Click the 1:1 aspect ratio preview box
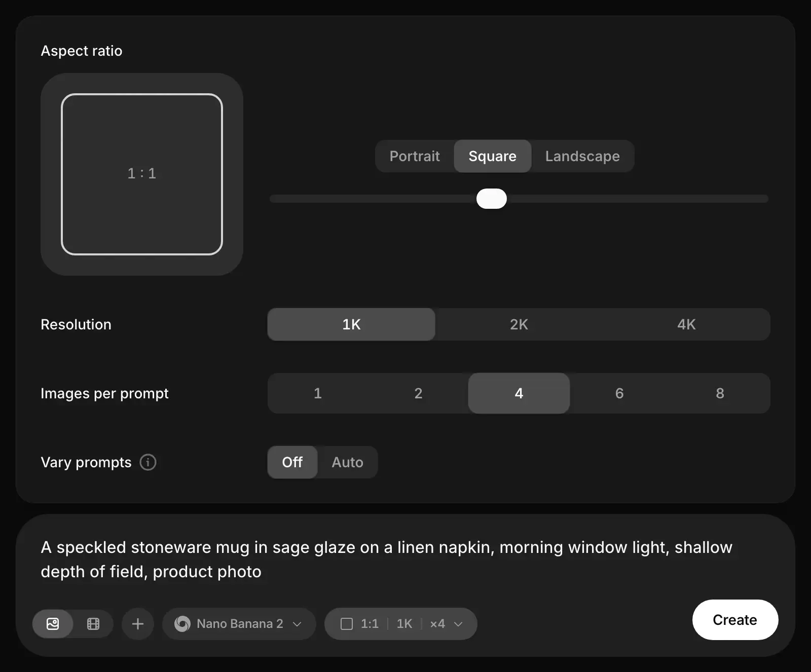This screenshot has height=672, width=811. (x=142, y=174)
